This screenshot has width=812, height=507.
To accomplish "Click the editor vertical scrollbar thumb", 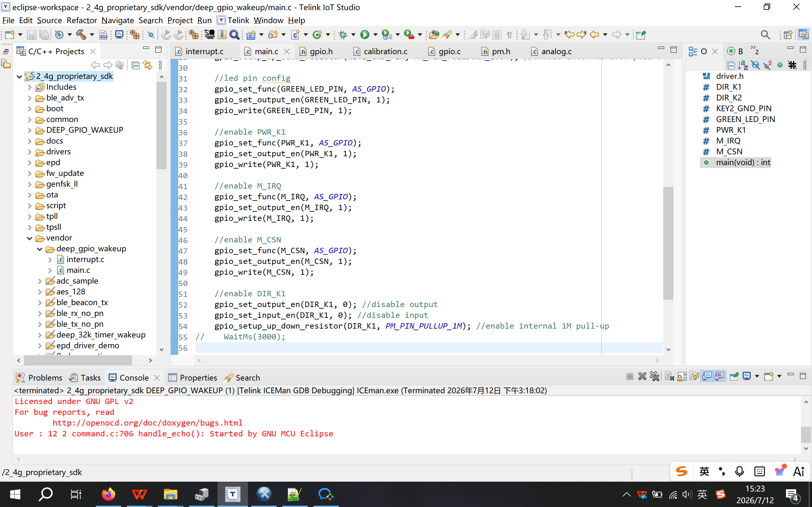I will pos(668,243).
